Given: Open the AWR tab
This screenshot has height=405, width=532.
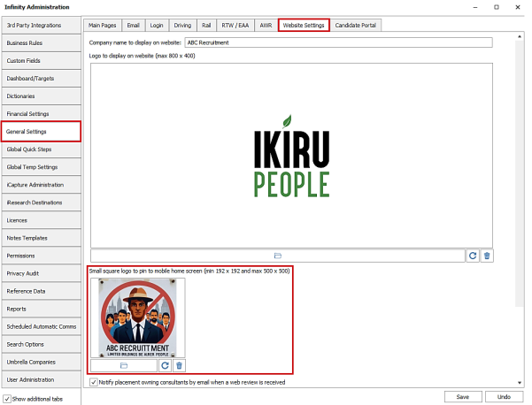Looking at the screenshot, I should [x=266, y=26].
